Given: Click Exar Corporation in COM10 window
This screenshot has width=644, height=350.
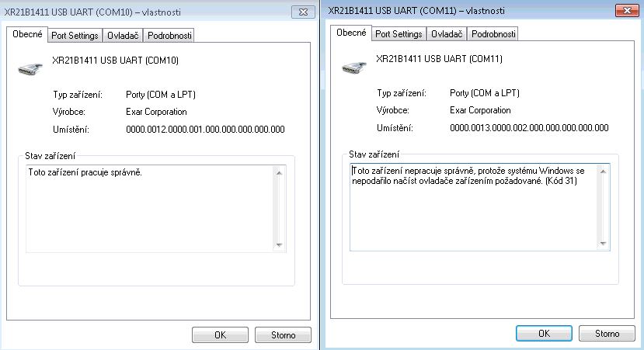Looking at the screenshot, I should pos(156,112).
